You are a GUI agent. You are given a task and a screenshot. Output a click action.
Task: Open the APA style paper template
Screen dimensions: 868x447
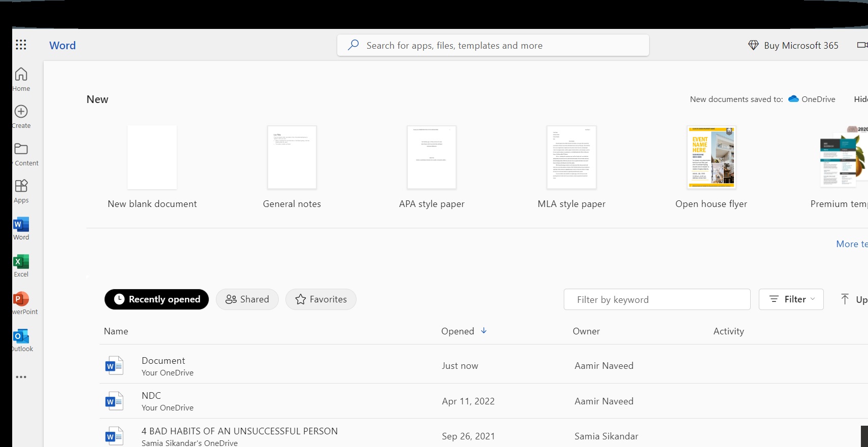tap(432, 166)
